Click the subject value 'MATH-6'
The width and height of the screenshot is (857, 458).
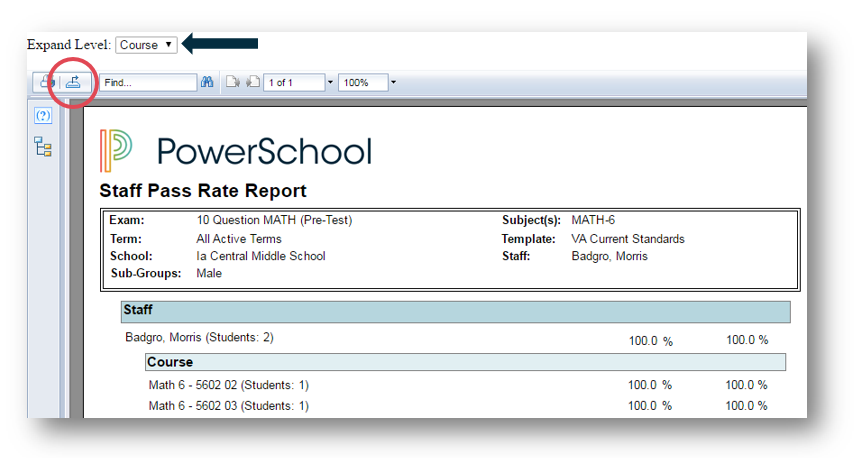click(593, 220)
